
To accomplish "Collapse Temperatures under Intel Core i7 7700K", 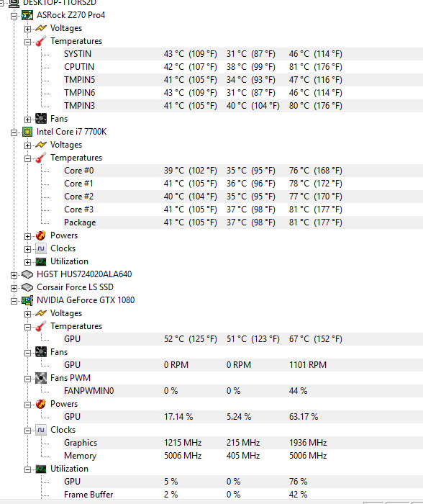I will pyautogui.click(x=27, y=158).
